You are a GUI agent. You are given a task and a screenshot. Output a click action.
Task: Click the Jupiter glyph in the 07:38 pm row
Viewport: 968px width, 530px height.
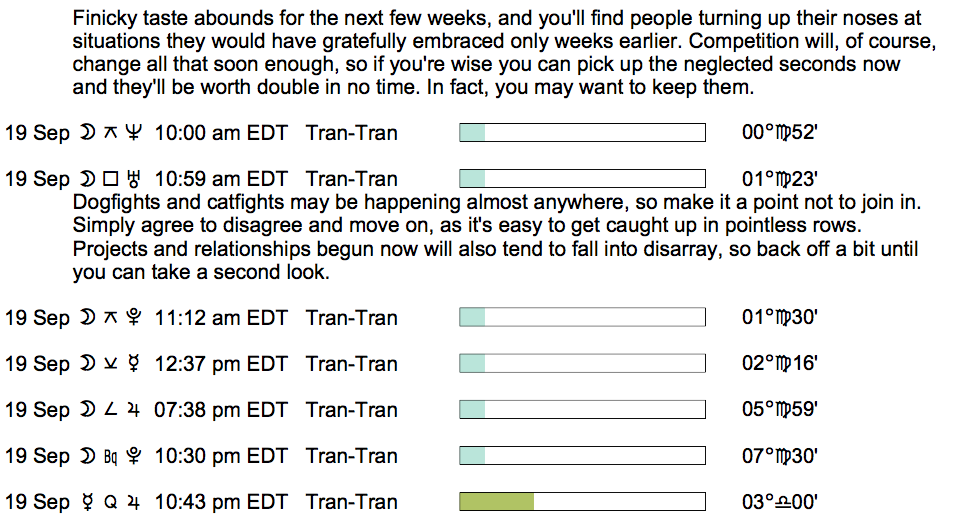(x=132, y=410)
